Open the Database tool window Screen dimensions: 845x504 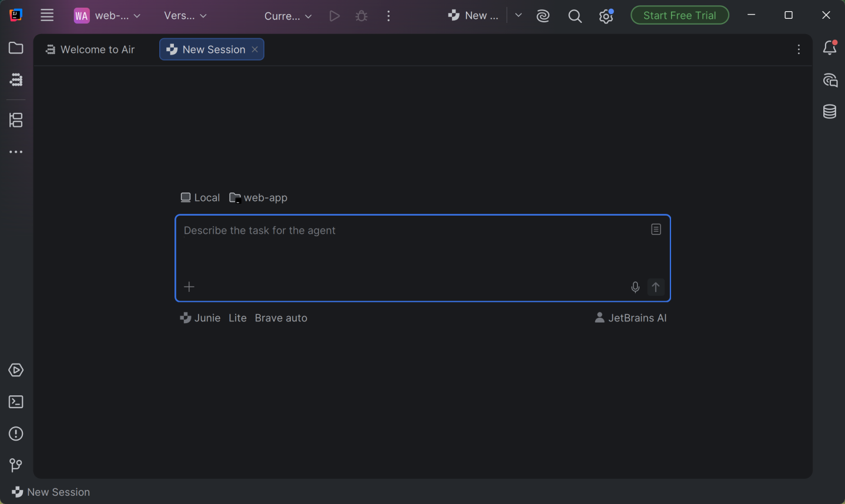830,111
